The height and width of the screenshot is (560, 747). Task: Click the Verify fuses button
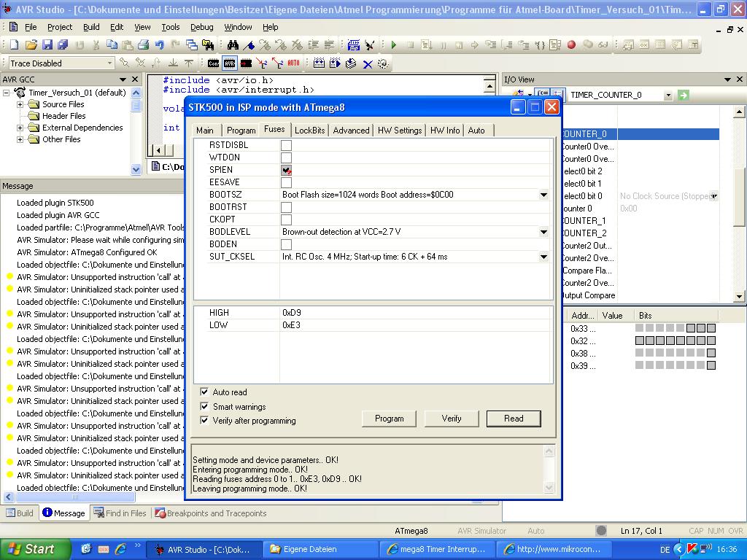coord(451,419)
